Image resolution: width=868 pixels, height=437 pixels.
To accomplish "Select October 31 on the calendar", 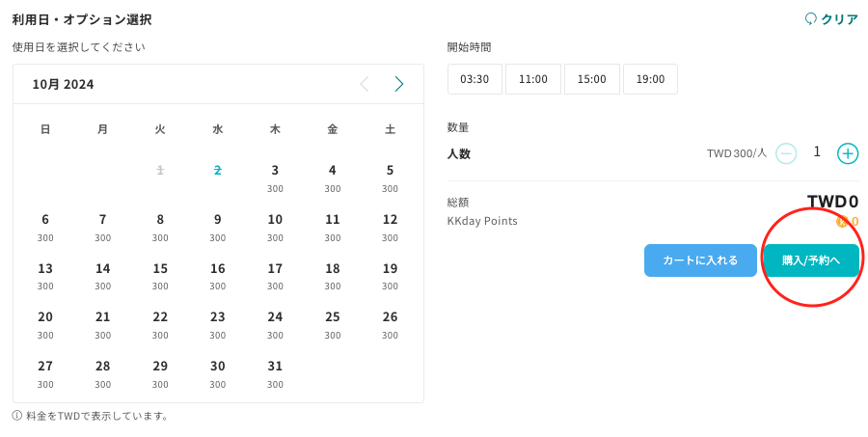I will click(x=275, y=372).
